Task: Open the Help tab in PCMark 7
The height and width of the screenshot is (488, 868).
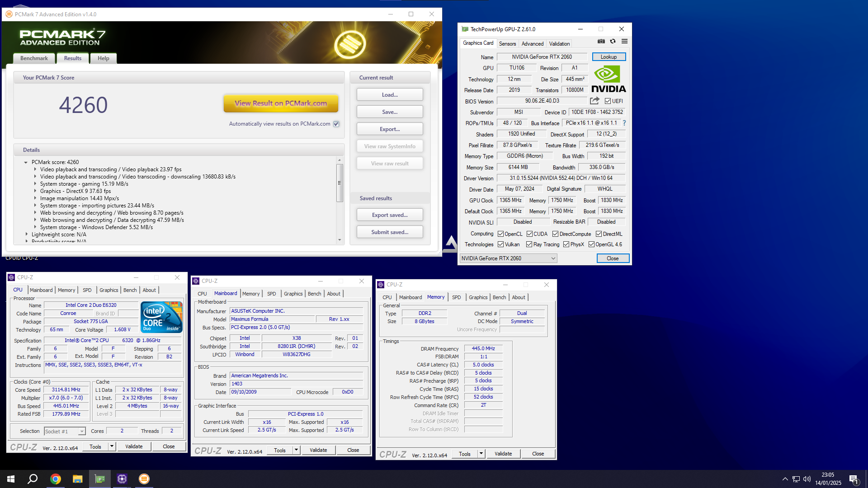Action: tap(104, 58)
